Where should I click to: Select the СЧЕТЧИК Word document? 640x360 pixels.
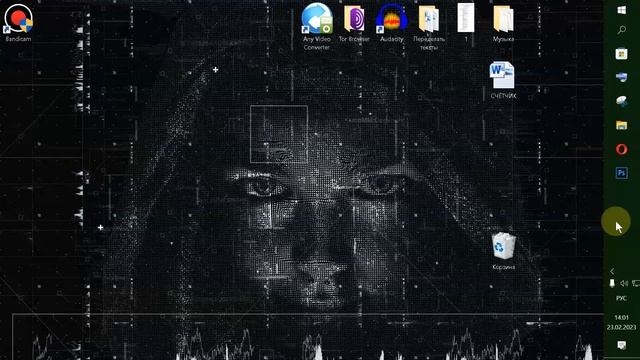coord(503,80)
